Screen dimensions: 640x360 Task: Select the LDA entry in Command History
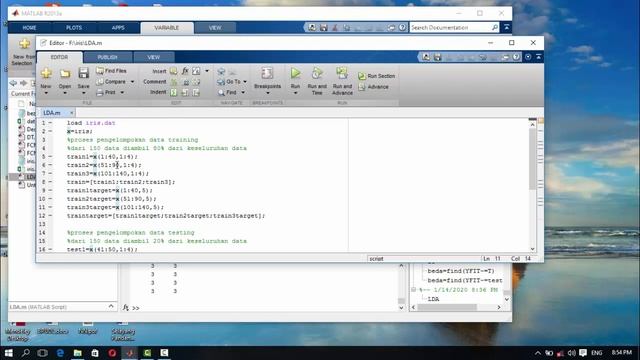click(433, 299)
